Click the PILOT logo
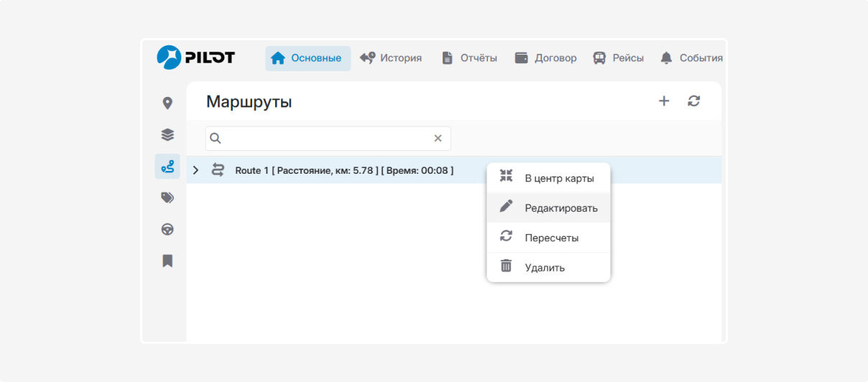This screenshot has width=868, height=382. pos(195,57)
